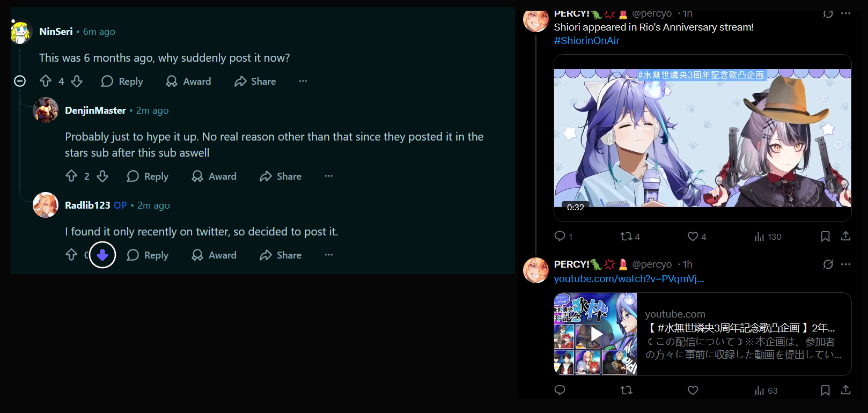This screenshot has width=868, height=413.
Task: Open the youtube.com/watch link in tweet
Action: pyautogui.click(x=629, y=278)
